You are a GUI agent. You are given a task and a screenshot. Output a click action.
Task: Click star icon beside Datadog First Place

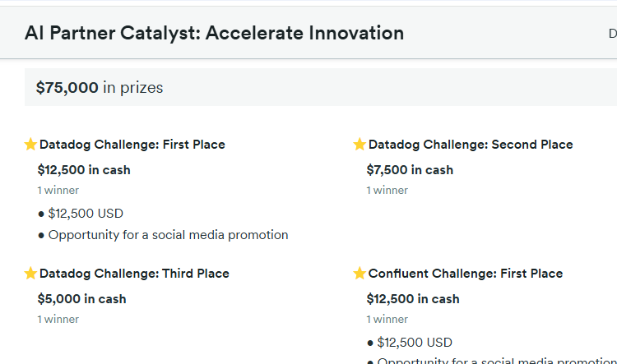tap(30, 145)
